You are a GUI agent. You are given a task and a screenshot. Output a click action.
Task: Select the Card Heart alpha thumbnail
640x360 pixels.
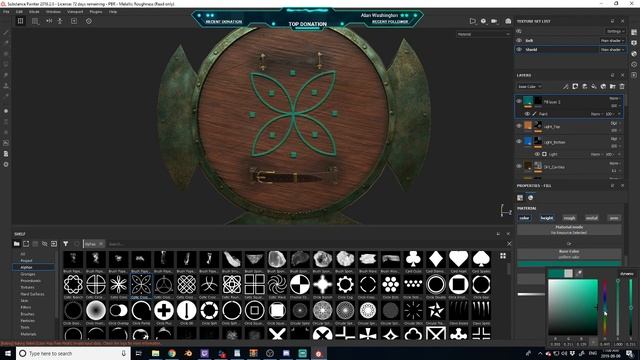[x=458, y=259]
